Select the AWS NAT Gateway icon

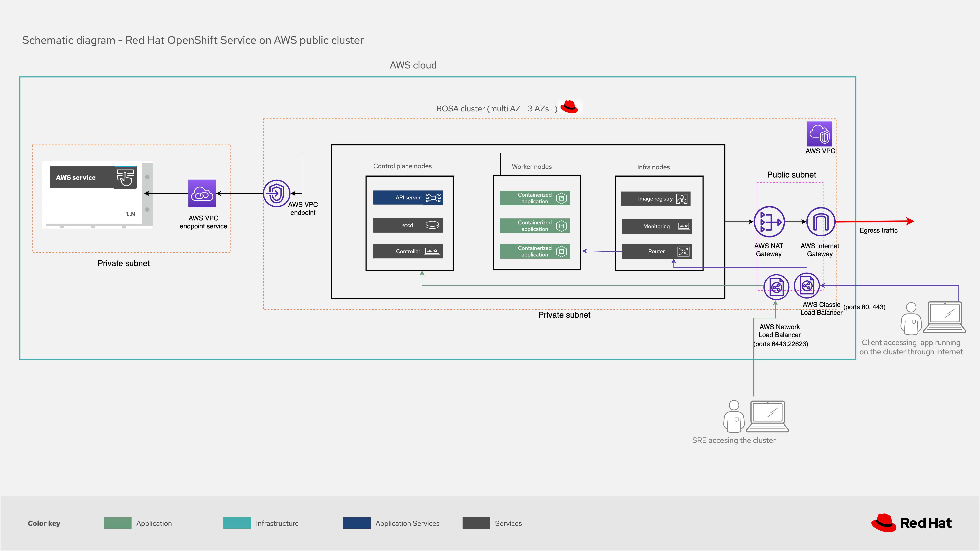point(769,222)
